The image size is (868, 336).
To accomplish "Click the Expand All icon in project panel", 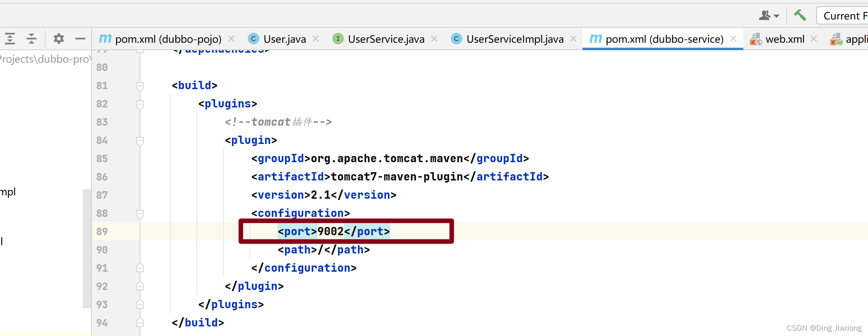I will click(x=10, y=39).
